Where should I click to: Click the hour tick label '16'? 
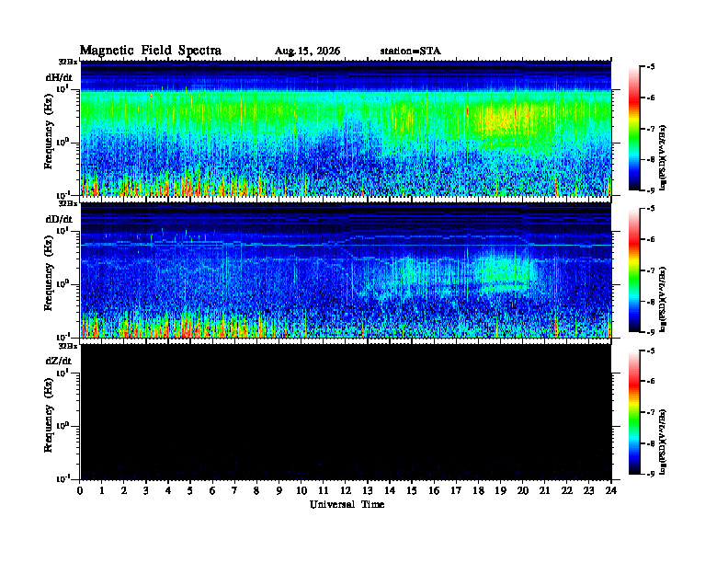[x=434, y=491]
